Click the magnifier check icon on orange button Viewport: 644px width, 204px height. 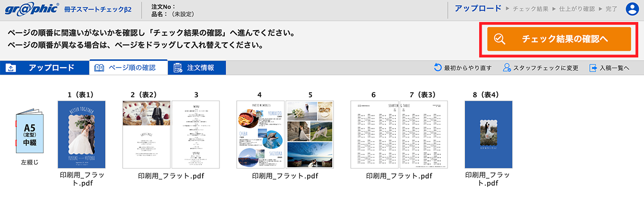pos(499,39)
